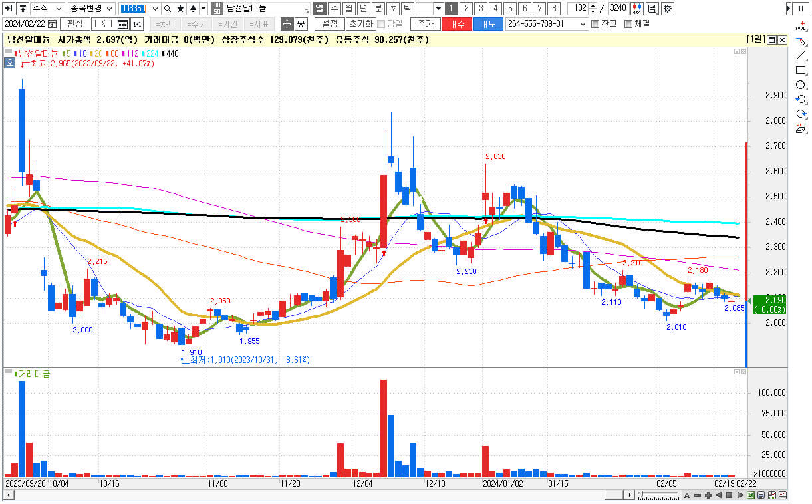Click the 초기화 reset button
Viewport: 812px width, 504px height.
(360, 24)
